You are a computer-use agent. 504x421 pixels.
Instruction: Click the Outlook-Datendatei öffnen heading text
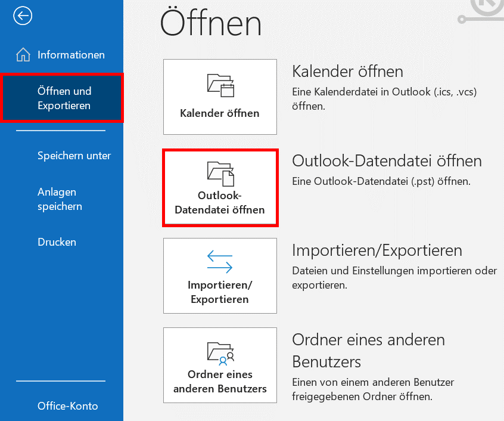click(x=387, y=160)
